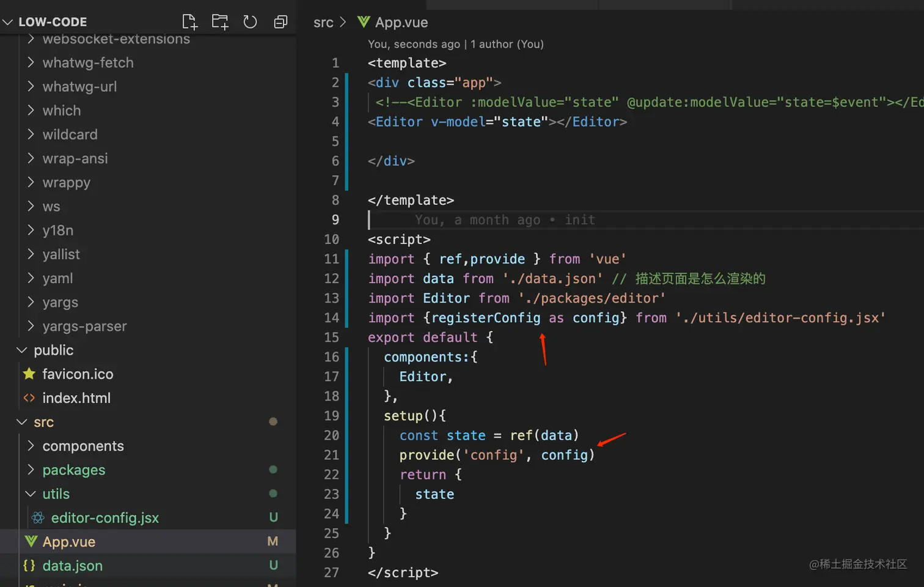Click the editor-config.jsx React icon
The width and height of the screenshot is (924, 587).
click(38, 518)
